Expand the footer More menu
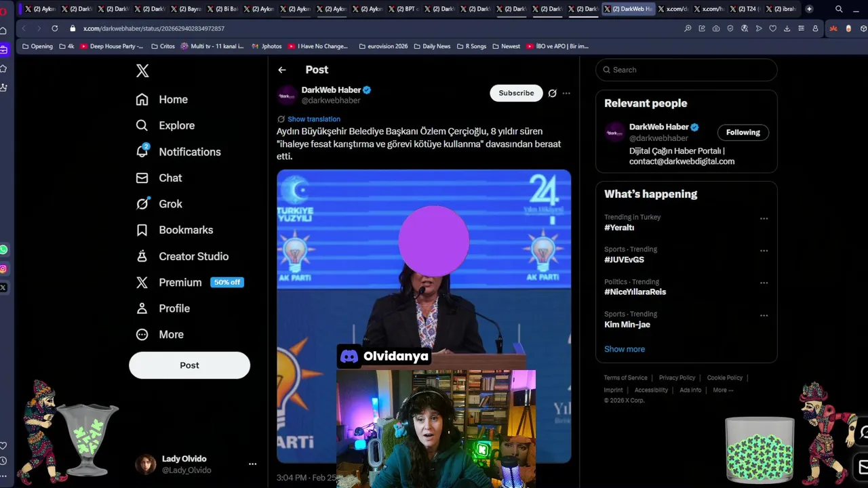Image resolution: width=868 pixels, height=488 pixels. 723,390
